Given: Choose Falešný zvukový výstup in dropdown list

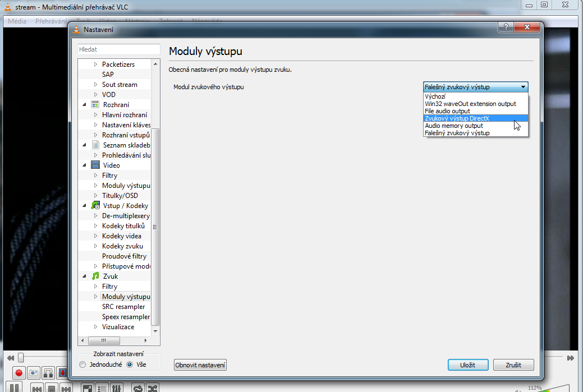Looking at the screenshot, I should (x=476, y=133).
